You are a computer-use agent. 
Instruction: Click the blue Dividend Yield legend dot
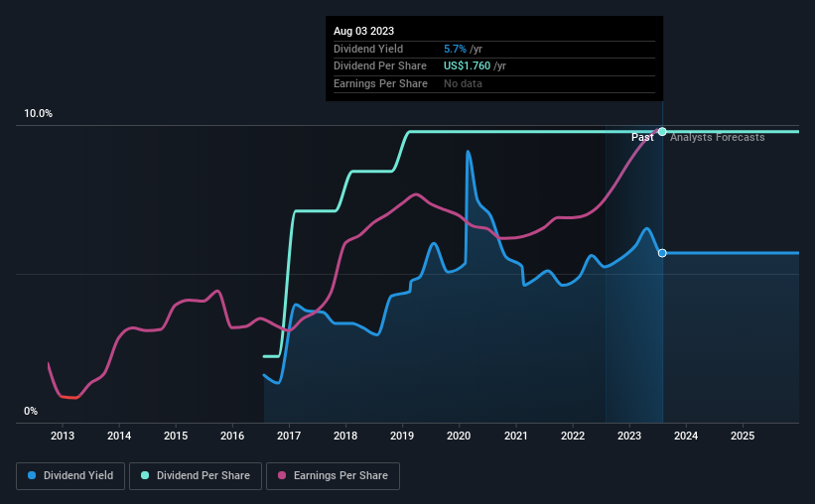pyautogui.click(x=32, y=475)
